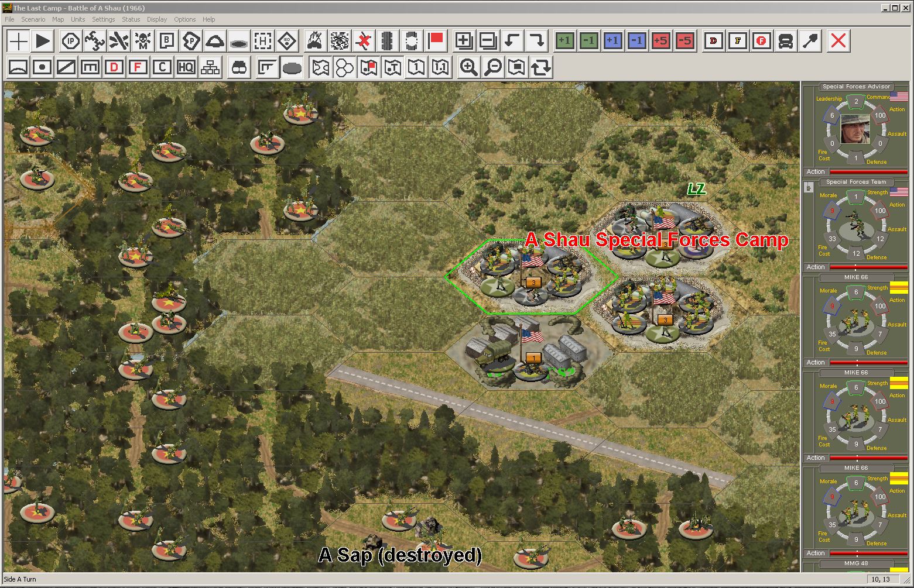Click the smoke static pattern icon
The width and height of the screenshot is (914, 588).
[340, 41]
